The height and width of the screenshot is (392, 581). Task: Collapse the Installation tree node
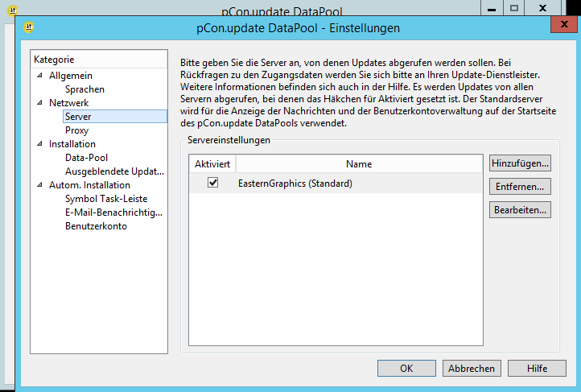39,144
